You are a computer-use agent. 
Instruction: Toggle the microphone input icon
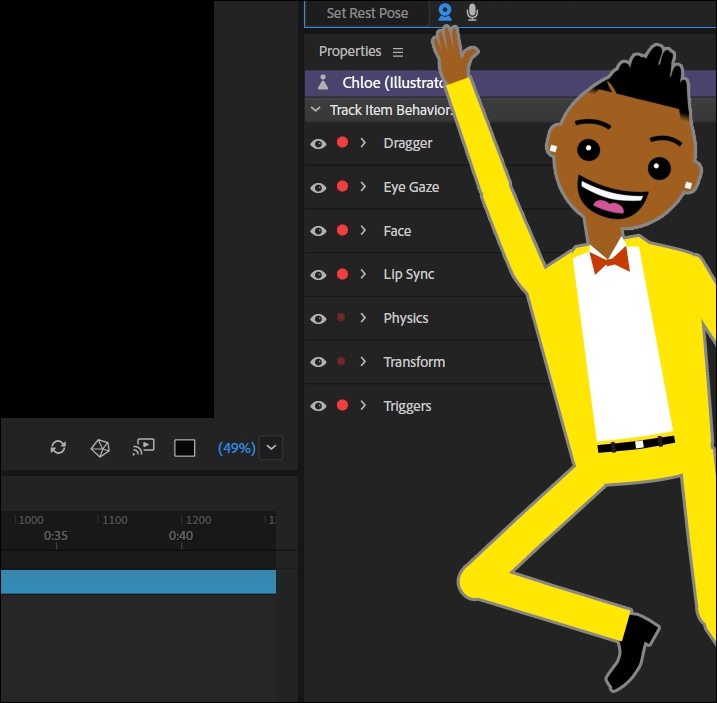point(472,12)
